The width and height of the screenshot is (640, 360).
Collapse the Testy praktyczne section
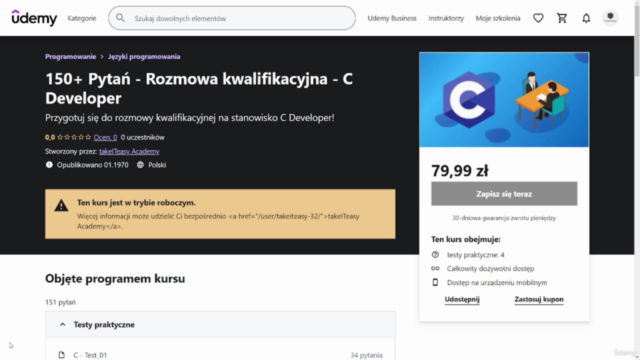coord(220,324)
